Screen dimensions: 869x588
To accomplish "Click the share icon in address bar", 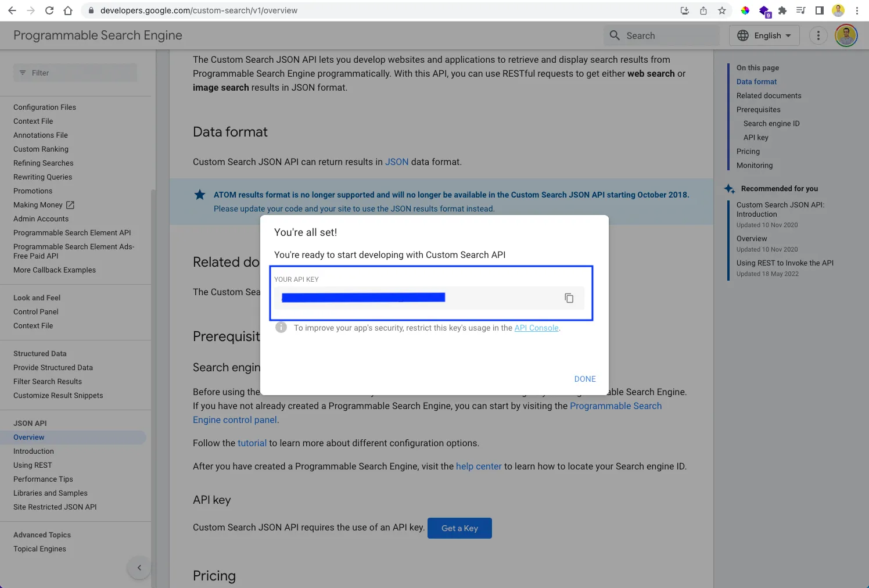I will tap(703, 10).
